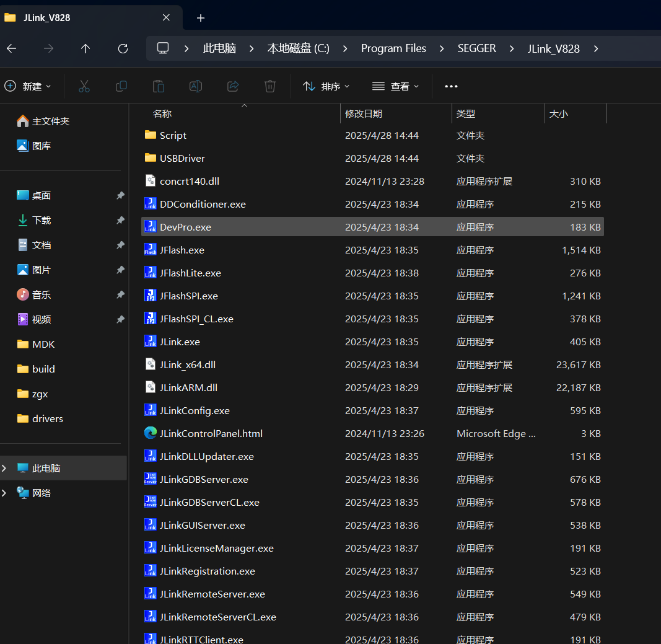Select JLinkRegistration.exe file name

tap(208, 571)
